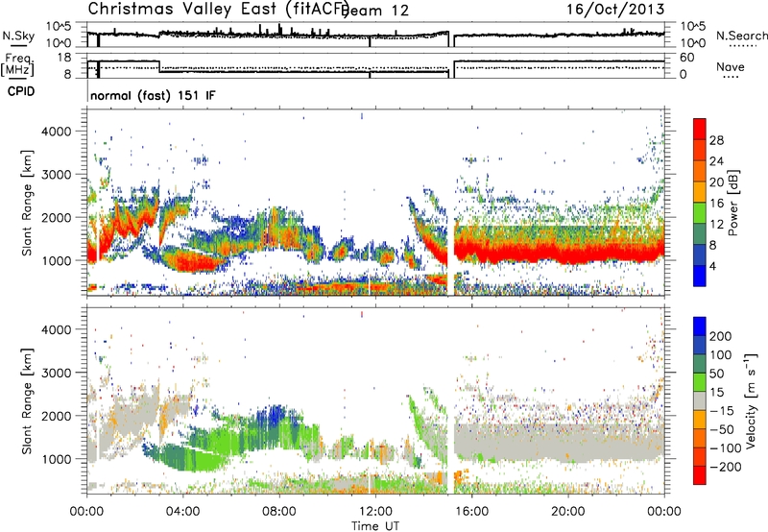Select the 'CPID' row label
Viewport: 768px width, 532px height.
[21, 91]
